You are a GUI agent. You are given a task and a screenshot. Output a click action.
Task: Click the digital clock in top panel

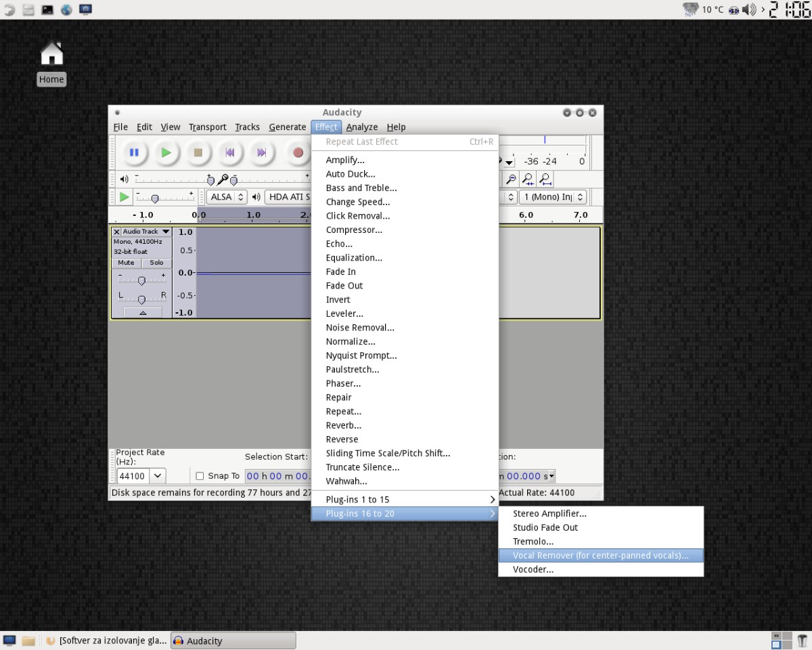tap(789, 9)
